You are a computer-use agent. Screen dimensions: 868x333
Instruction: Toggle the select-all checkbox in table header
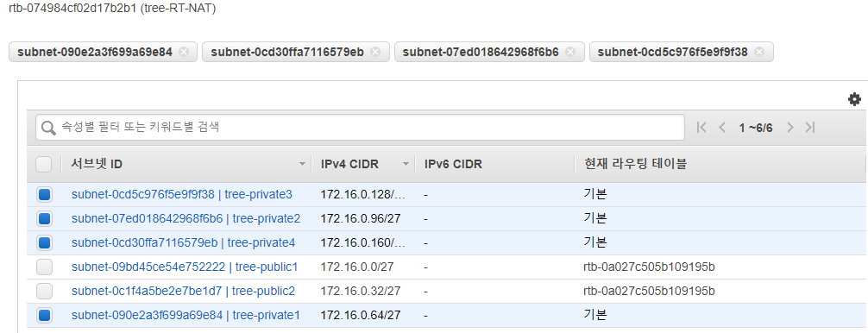44,164
